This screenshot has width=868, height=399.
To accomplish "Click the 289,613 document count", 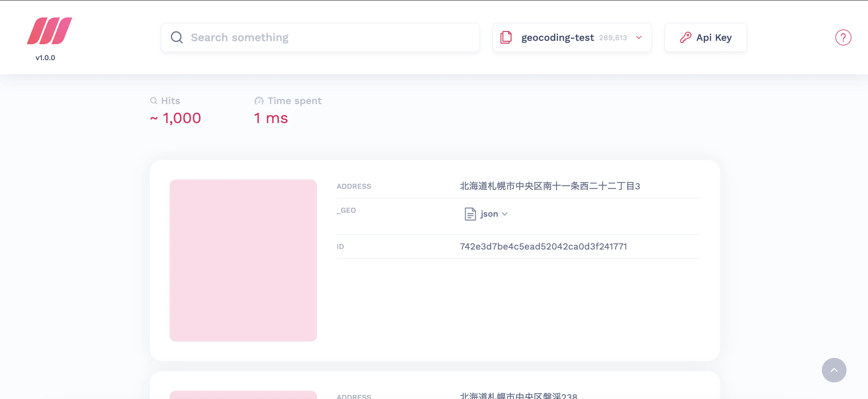I will 613,38.
